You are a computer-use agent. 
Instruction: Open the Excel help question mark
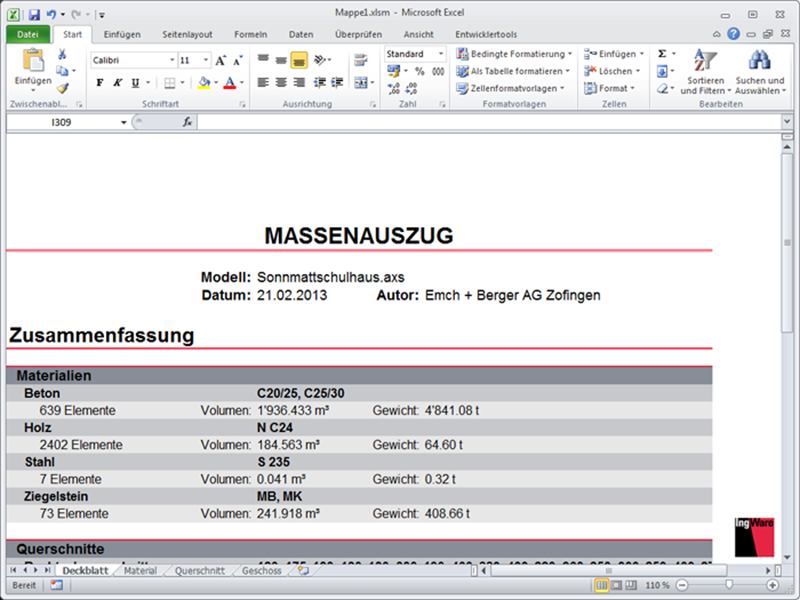733,34
